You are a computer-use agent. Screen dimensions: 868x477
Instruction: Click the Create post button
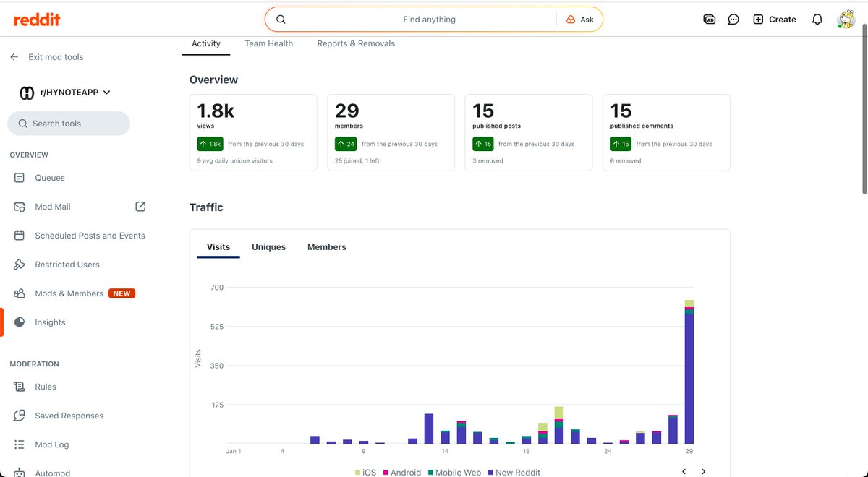(x=775, y=20)
